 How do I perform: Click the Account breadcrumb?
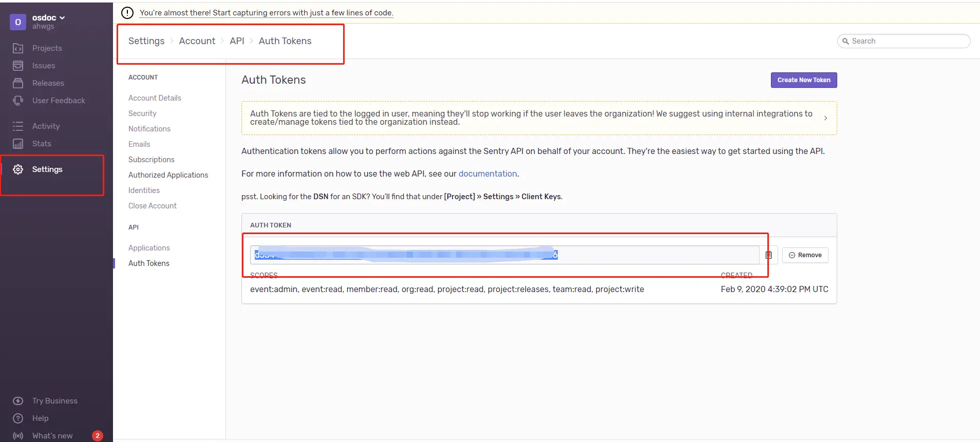tap(197, 41)
